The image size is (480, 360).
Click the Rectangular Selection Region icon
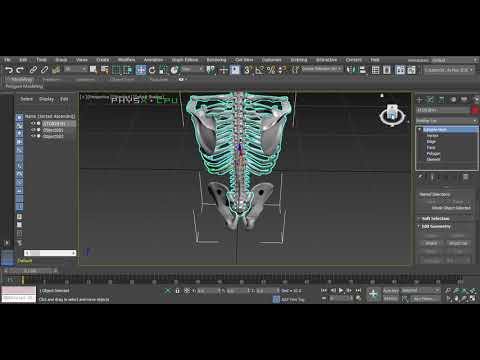pos(116,70)
